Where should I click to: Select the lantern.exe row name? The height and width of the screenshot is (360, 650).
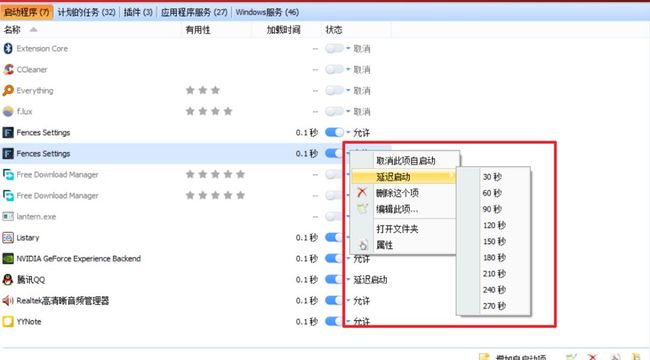pyautogui.click(x=36, y=216)
